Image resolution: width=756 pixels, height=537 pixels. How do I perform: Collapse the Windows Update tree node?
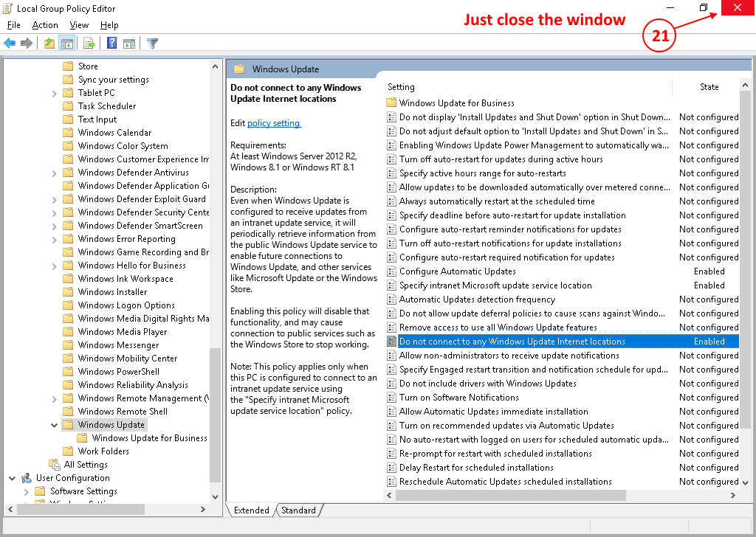tap(54, 425)
